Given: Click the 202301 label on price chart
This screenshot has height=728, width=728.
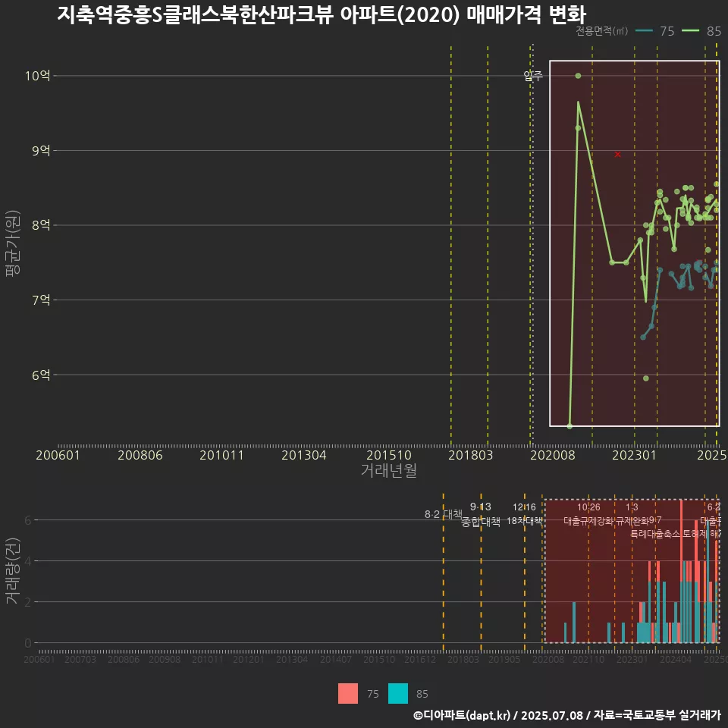Looking at the screenshot, I should 634,455.
